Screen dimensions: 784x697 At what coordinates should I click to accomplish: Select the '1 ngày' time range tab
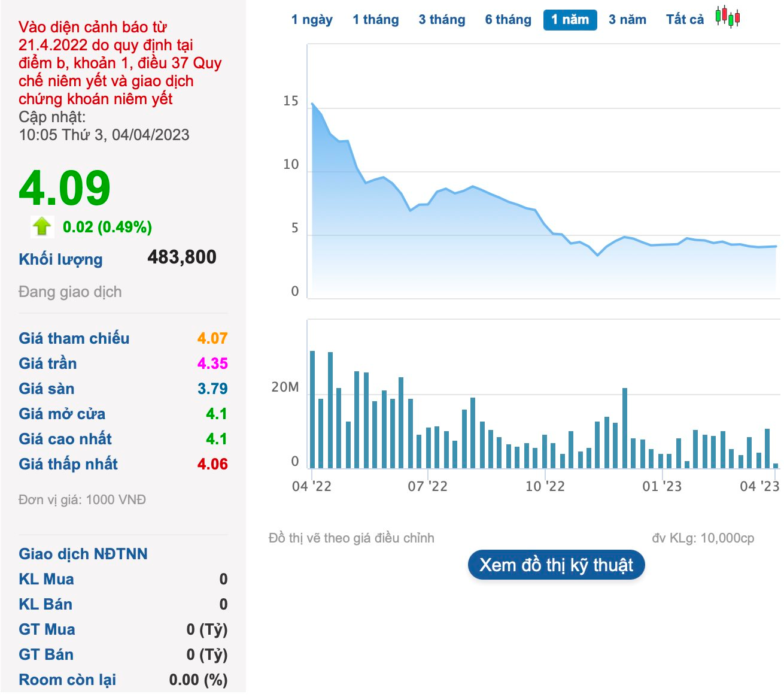tap(312, 20)
